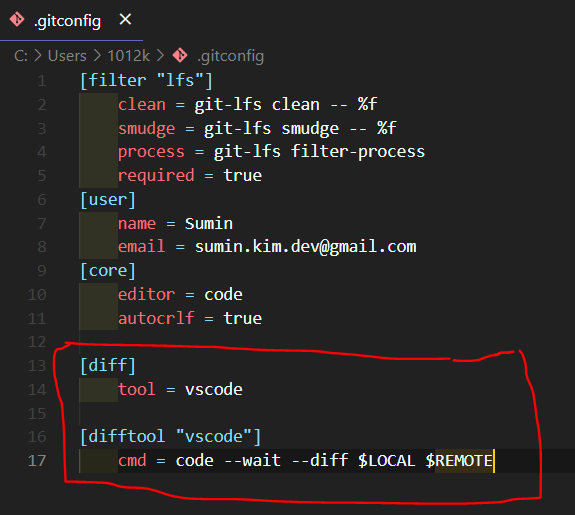Expand the breadcrumb chevron after C:
The width and height of the screenshot is (575, 515).
tap(38, 56)
